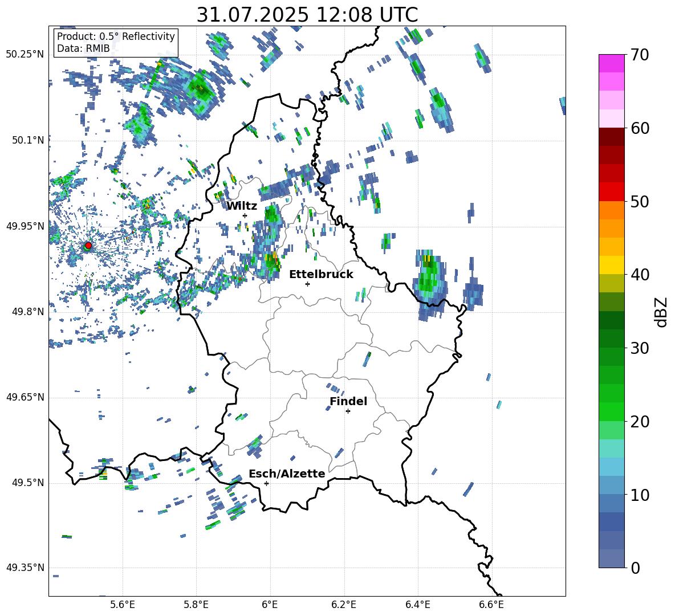This screenshot has height=616, width=675.
Task: Click the 70 value on colorbar
Action: pyautogui.click(x=640, y=55)
